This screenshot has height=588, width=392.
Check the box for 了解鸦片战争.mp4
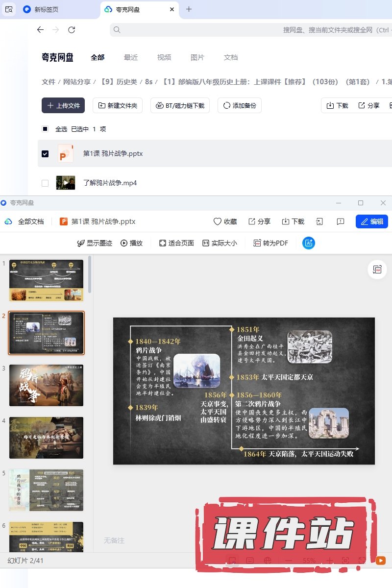coord(45,183)
